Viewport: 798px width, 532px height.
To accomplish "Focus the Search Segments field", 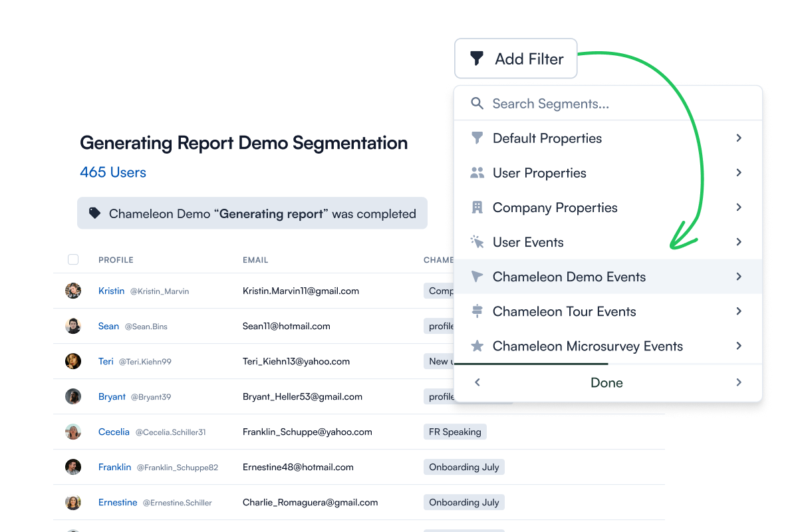I will point(608,104).
